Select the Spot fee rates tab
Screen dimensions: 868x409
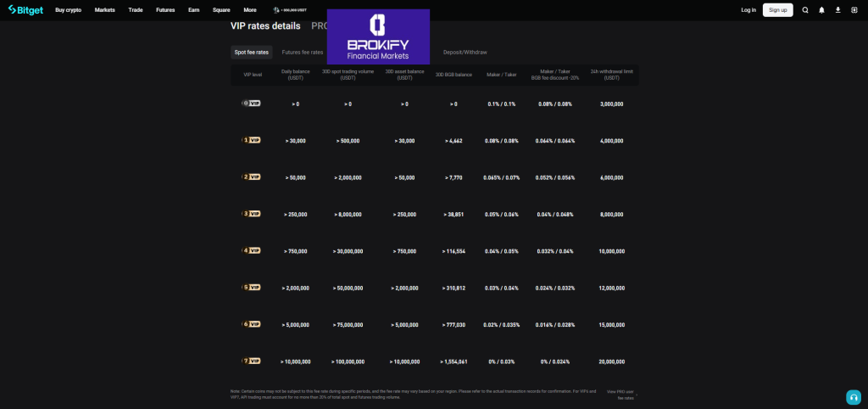click(x=251, y=53)
